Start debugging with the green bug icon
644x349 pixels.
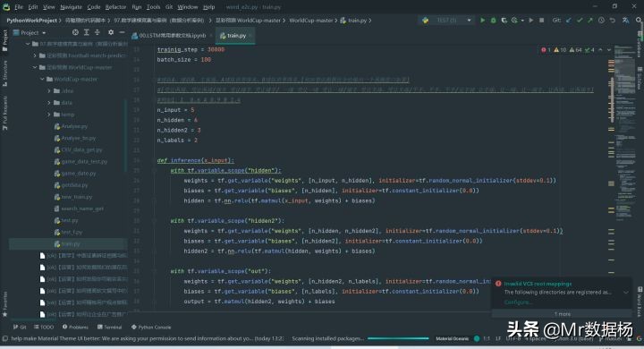coord(493,21)
